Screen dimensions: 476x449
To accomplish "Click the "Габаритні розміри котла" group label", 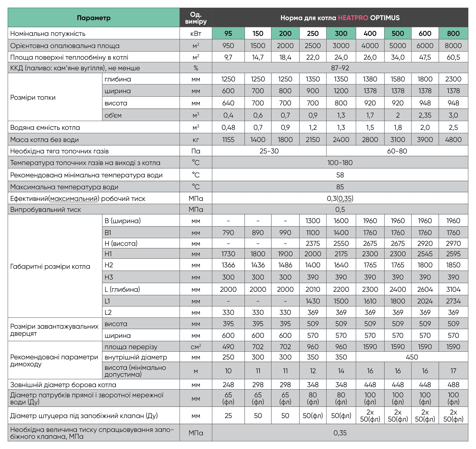I will pyautogui.click(x=50, y=266).
